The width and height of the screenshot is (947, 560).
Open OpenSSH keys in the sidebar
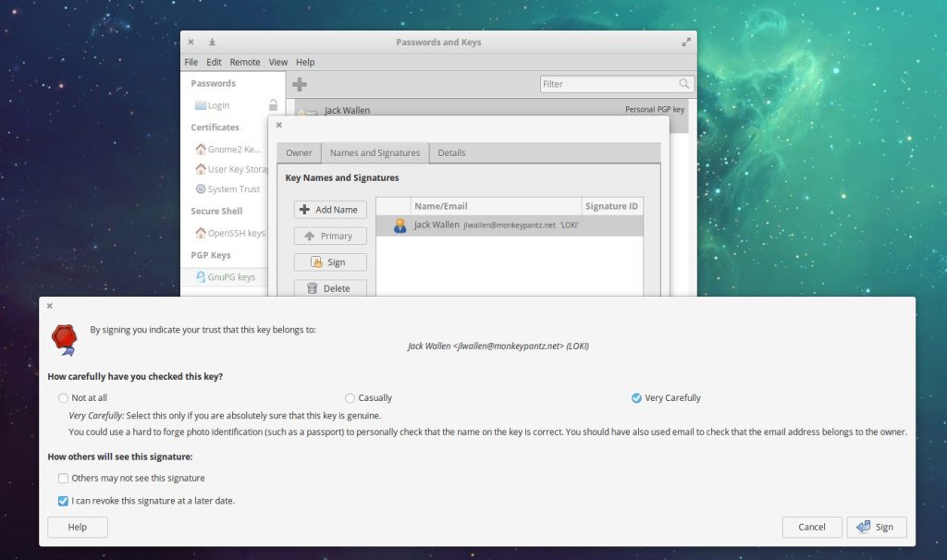(235, 234)
